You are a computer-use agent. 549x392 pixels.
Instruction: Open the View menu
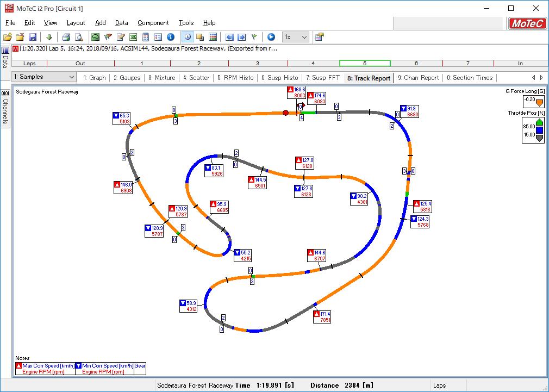[x=51, y=23]
